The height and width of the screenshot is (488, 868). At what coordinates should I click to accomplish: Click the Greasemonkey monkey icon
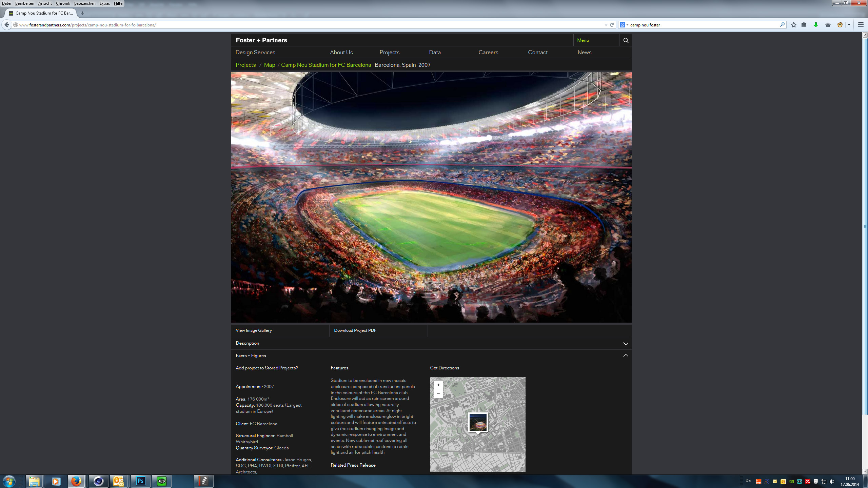pos(840,25)
